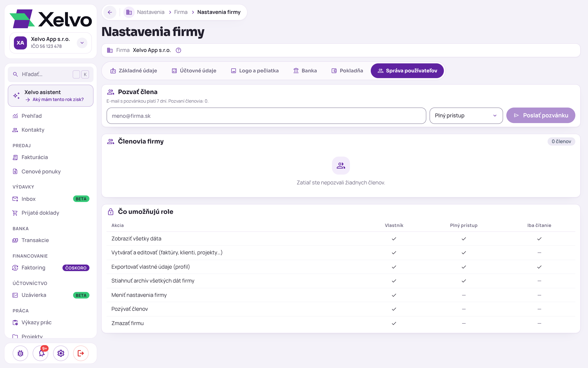The width and height of the screenshot is (588, 368).
Task: Click 'Iba čítanie' column header
Action: (x=539, y=225)
